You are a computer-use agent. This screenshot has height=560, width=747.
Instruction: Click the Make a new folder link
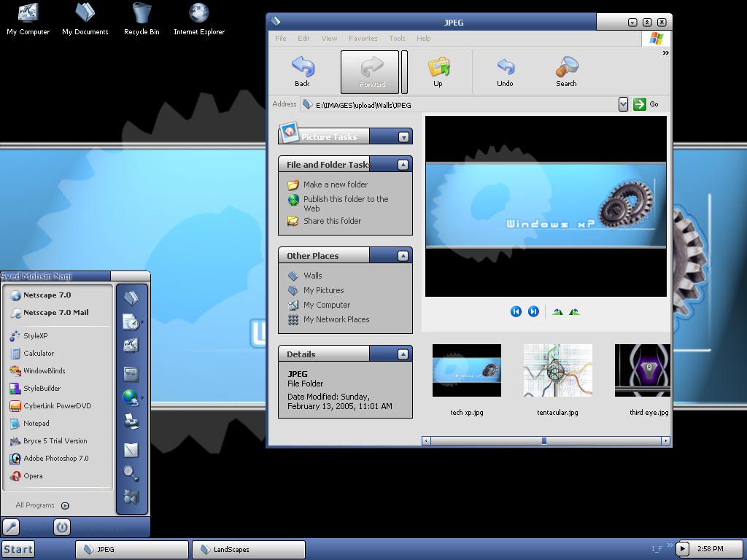tap(336, 184)
